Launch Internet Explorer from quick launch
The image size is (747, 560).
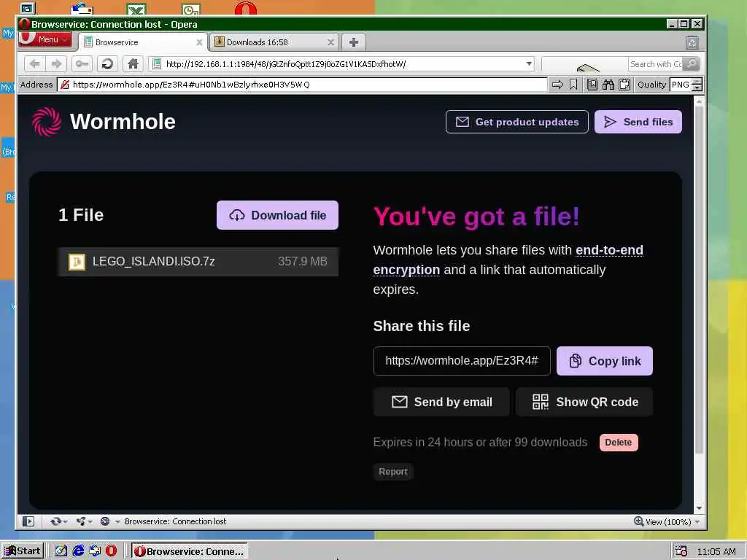pos(78,551)
